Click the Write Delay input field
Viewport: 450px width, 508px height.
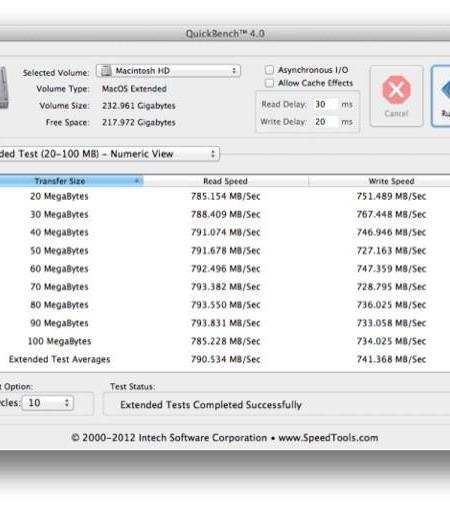326,122
